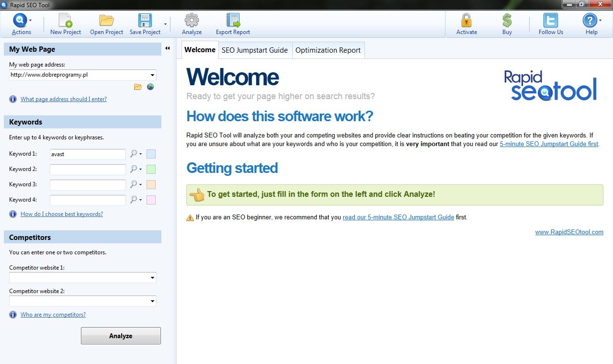Click Save Project disk icon

[145, 21]
